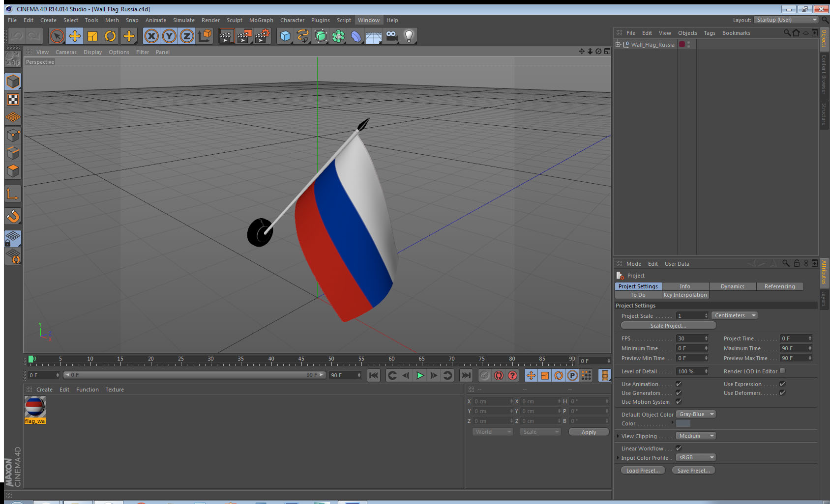Image resolution: width=830 pixels, height=504 pixels.
Task: Enable the Points mode
Action: [13, 135]
